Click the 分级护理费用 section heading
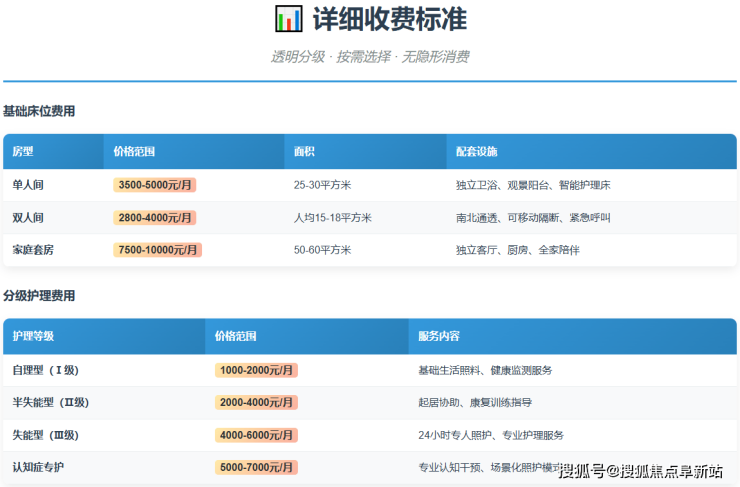740x487 pixels. click(x=39, y=296)
